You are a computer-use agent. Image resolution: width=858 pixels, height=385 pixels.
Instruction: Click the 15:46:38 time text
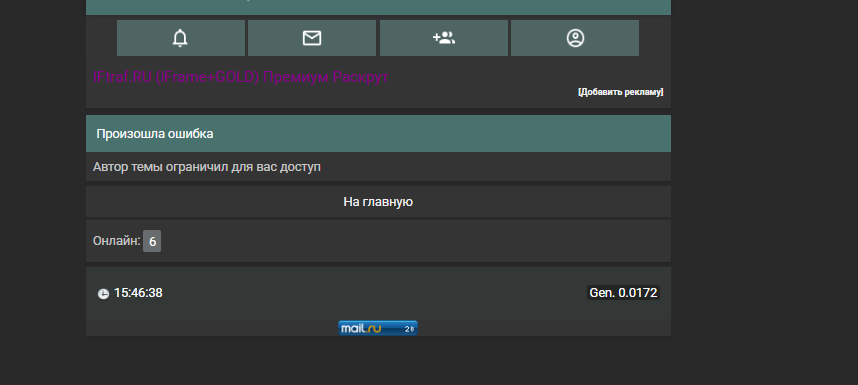click(138, 293)
